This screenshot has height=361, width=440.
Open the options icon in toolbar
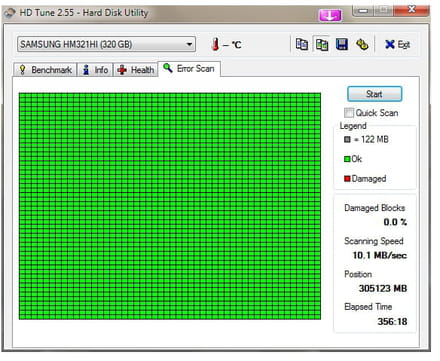(362, 44)
